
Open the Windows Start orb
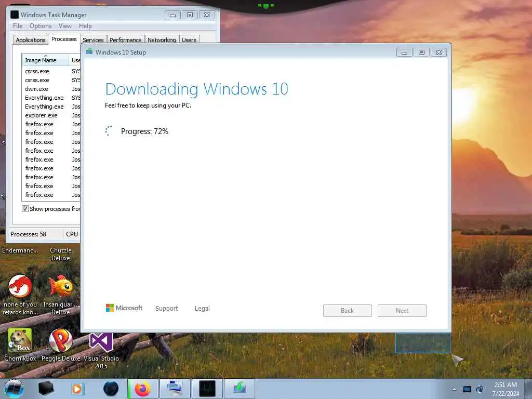tap(14, 389)
